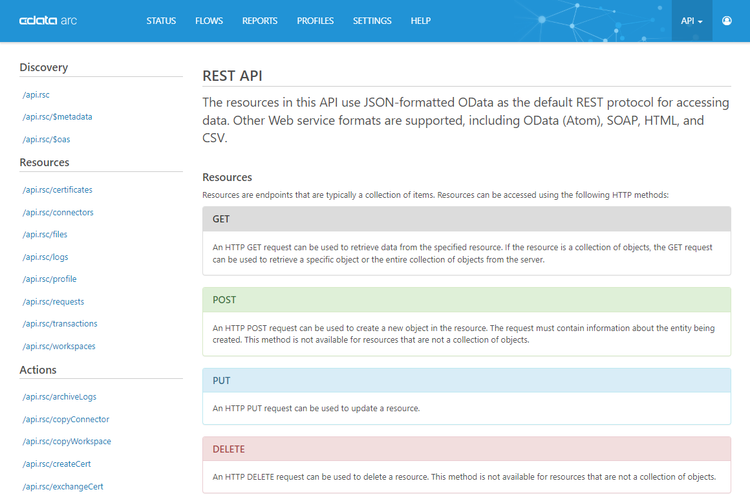
Task: Open the /api.rsc discovery link
Action: (36, 95)
